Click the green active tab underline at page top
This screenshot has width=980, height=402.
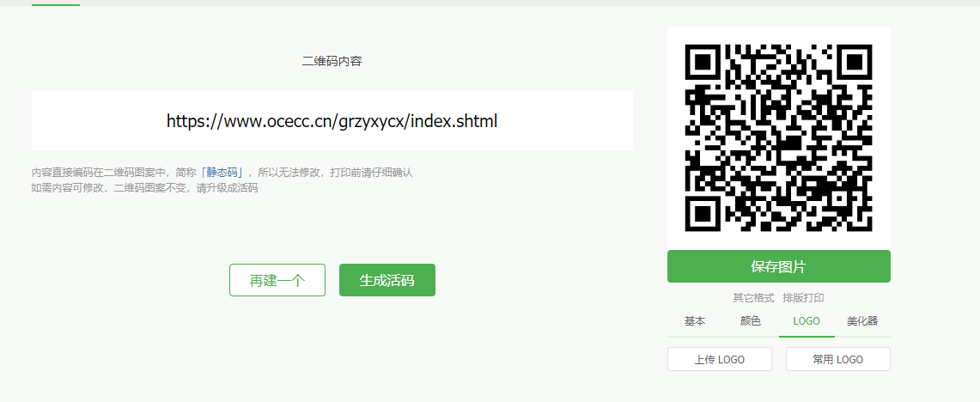[56, 4]
